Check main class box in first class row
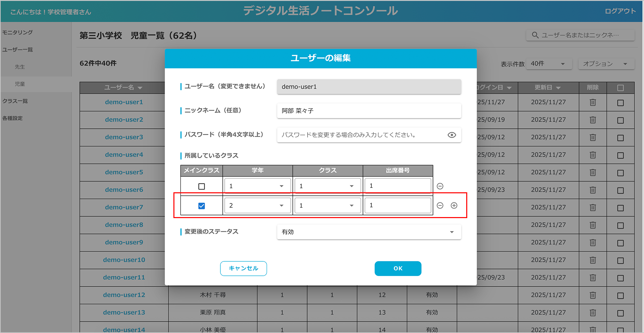Screen dimensions: 644x333 (202, 186)
